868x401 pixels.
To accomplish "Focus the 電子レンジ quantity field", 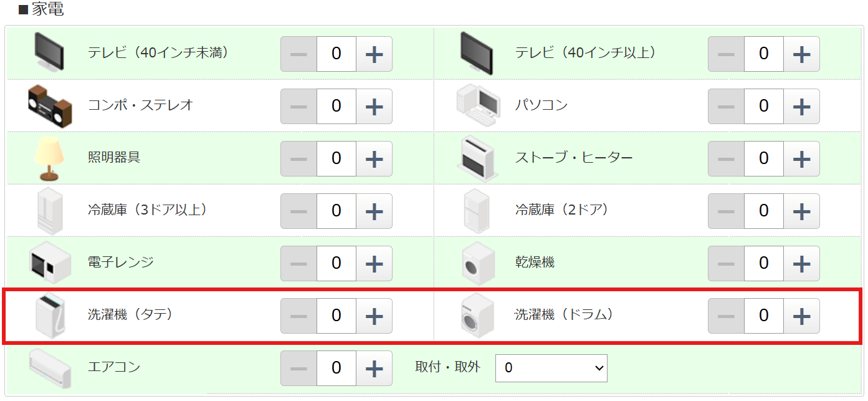I will (x=336, y=263).
